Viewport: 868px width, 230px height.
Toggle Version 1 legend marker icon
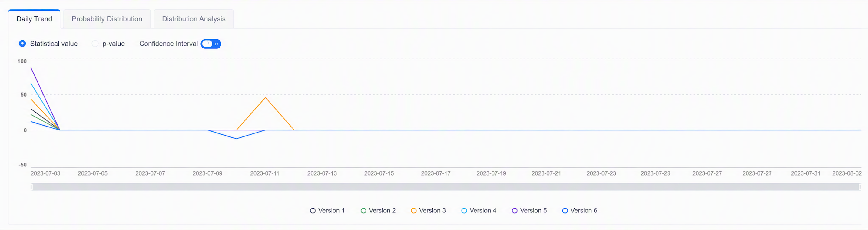pos(313,210)
